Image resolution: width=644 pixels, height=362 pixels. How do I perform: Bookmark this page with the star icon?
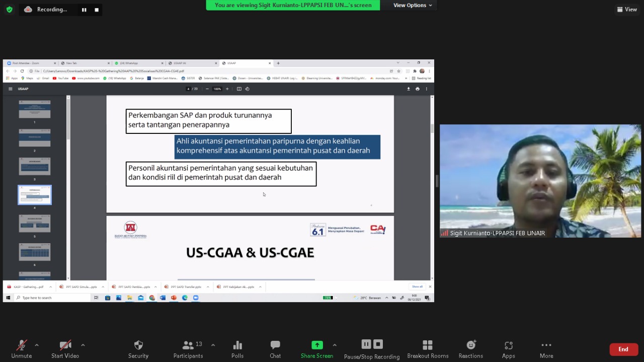pos(398,71)
